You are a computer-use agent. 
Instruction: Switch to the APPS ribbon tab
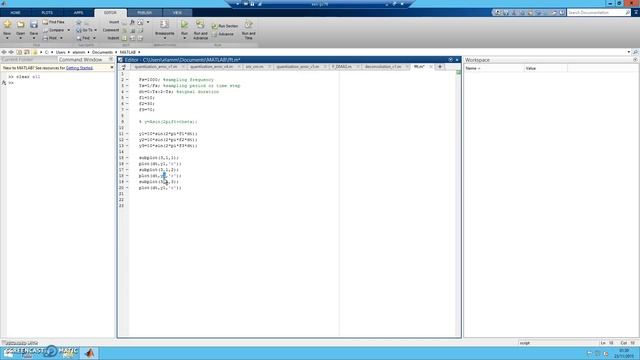click(x=78, y=13)
